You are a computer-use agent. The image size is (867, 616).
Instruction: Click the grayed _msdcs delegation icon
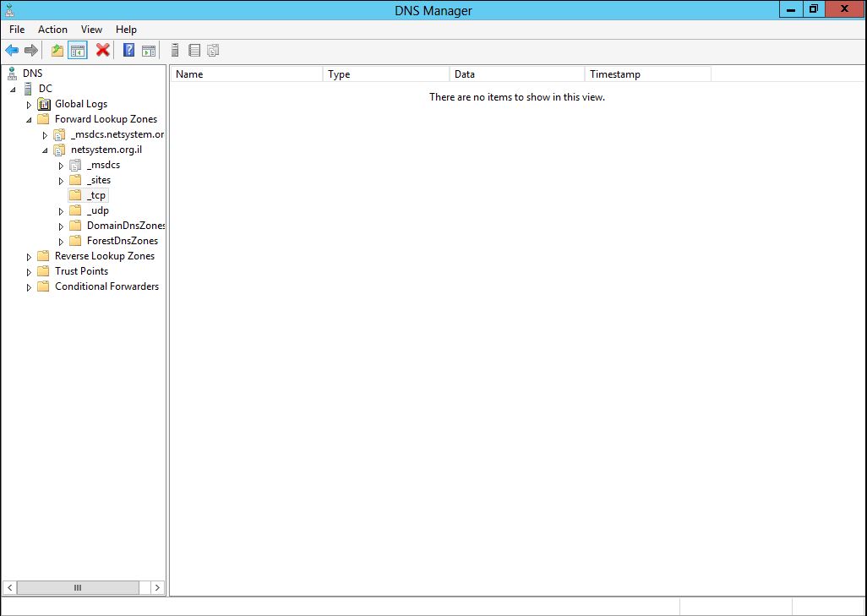click(x=76, y=165)
